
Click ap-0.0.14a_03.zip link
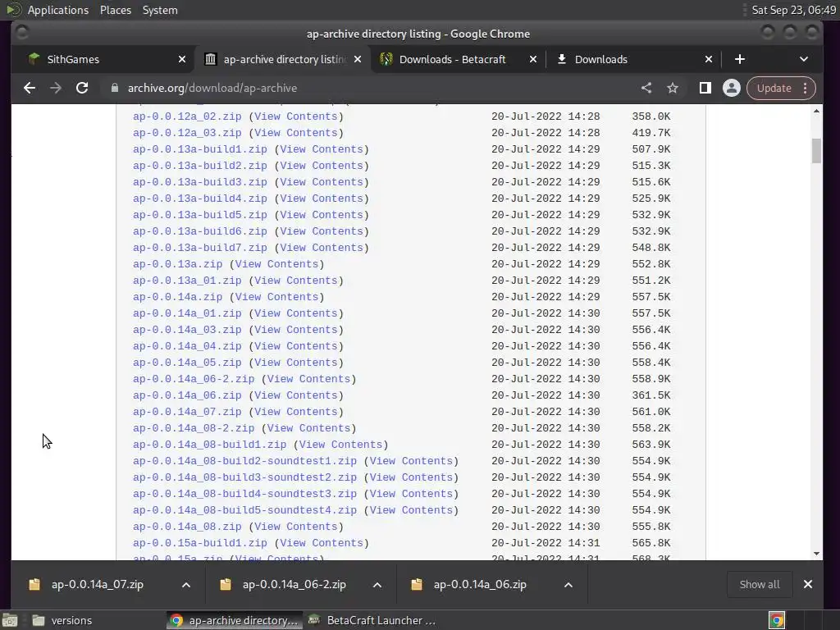coord(187,330)
